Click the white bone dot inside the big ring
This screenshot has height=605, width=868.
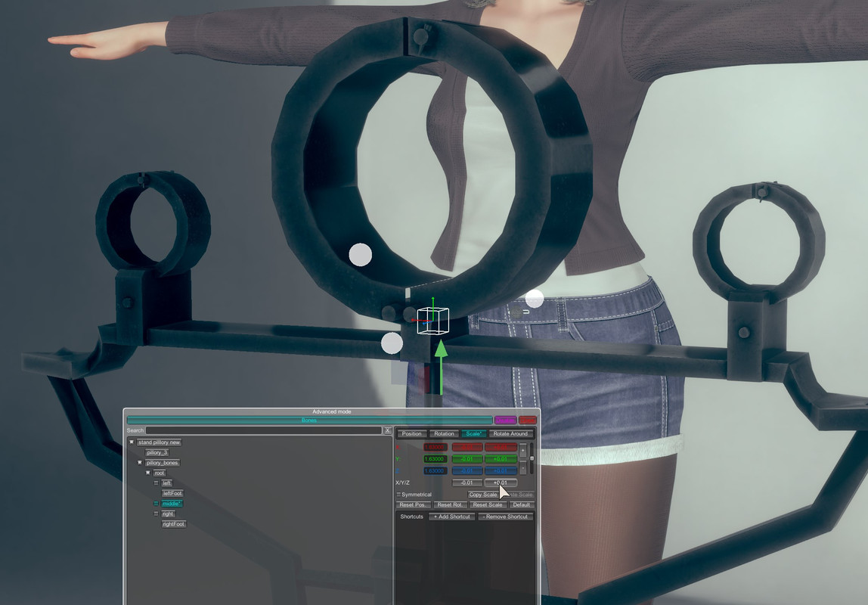361,255
